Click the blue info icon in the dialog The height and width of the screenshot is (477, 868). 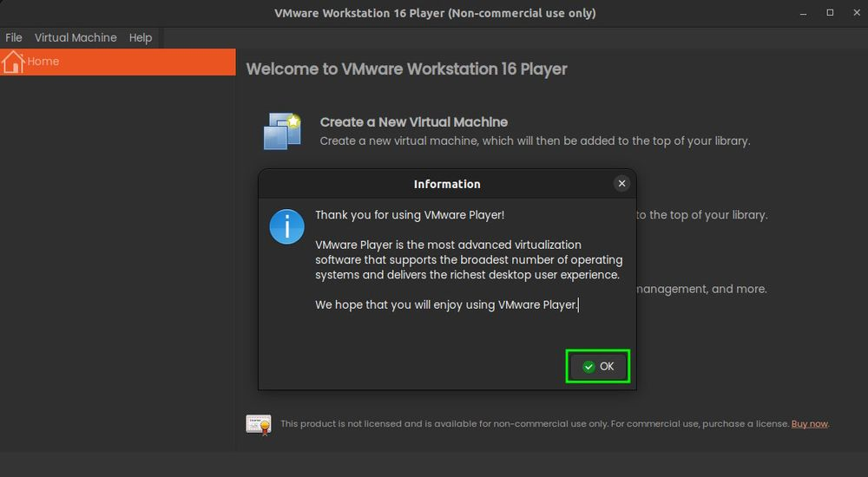(286, 226)
